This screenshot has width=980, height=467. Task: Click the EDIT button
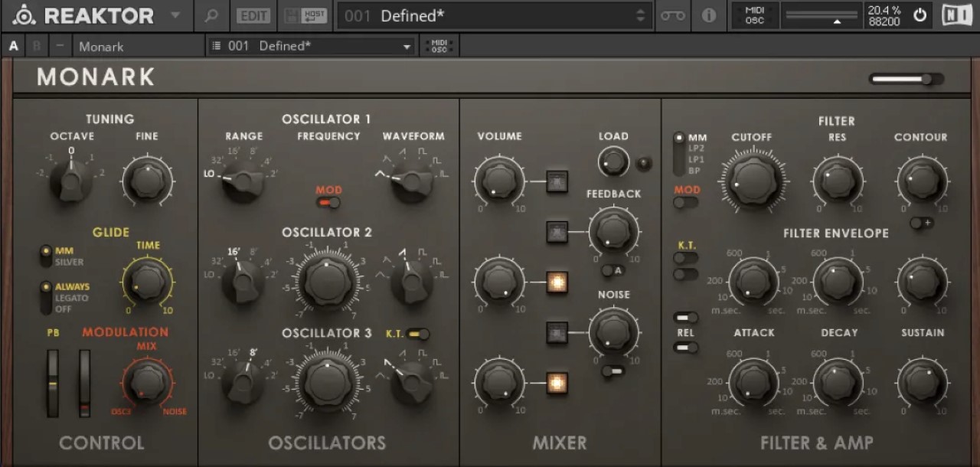(x=253, y=15)
